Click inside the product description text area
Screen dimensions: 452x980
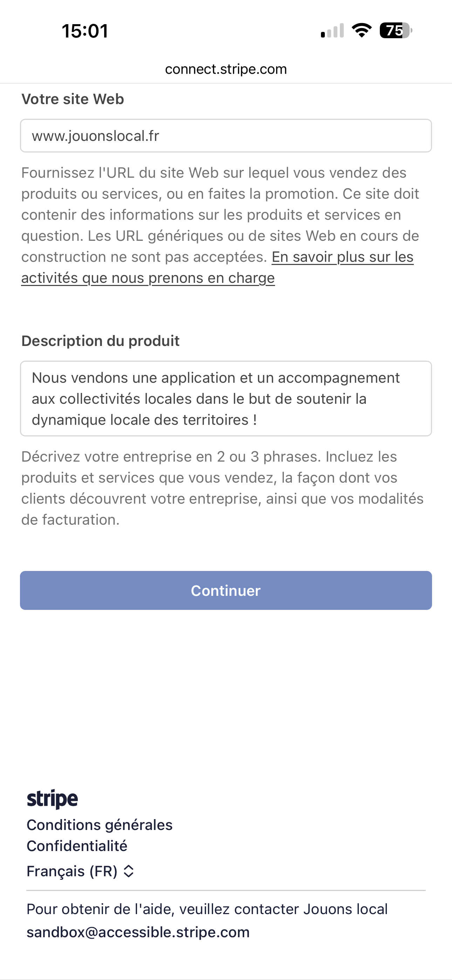(226, 398)
